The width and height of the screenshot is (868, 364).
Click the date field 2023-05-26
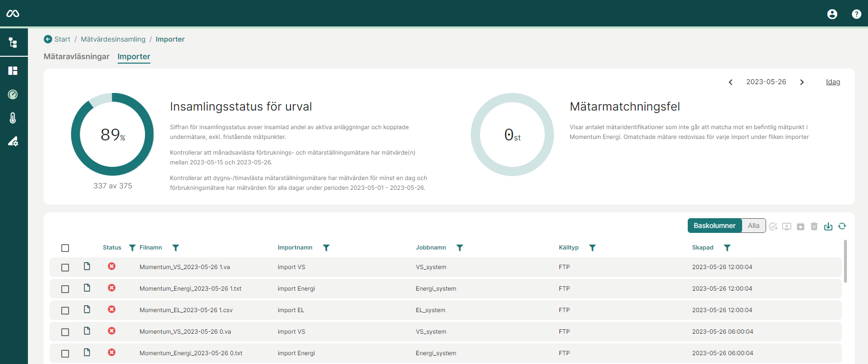tap(766, 82)
